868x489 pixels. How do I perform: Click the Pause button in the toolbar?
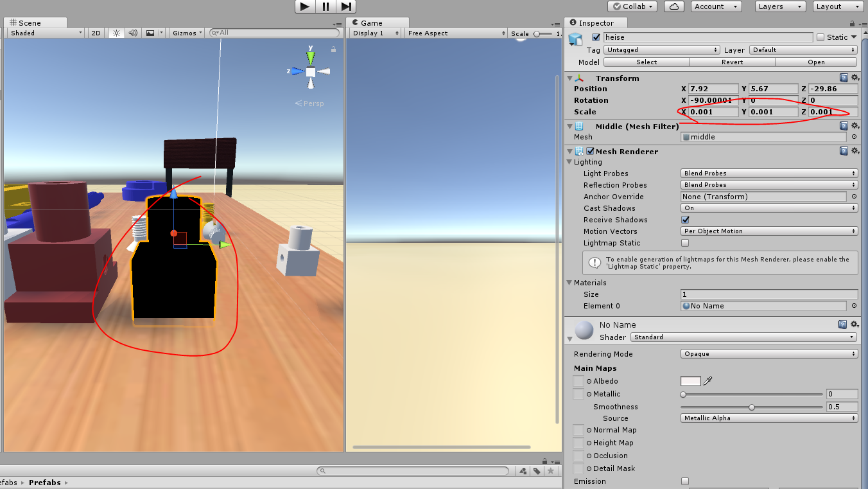325,6
